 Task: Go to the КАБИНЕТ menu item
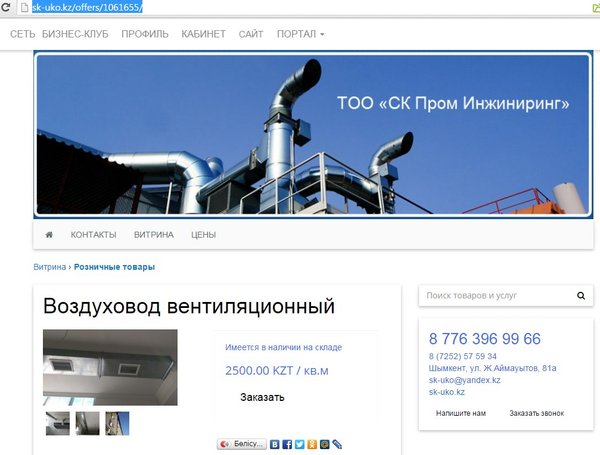pos(203,34)
